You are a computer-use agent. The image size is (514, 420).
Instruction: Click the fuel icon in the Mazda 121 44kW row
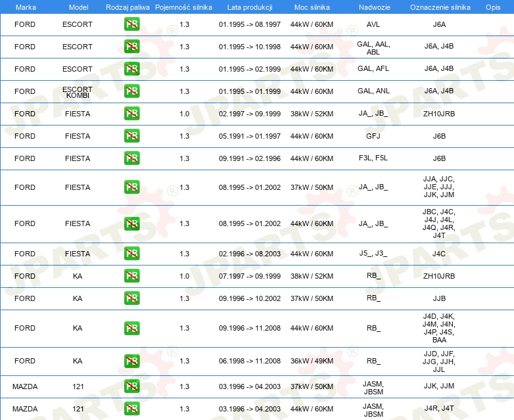(131, 409)
